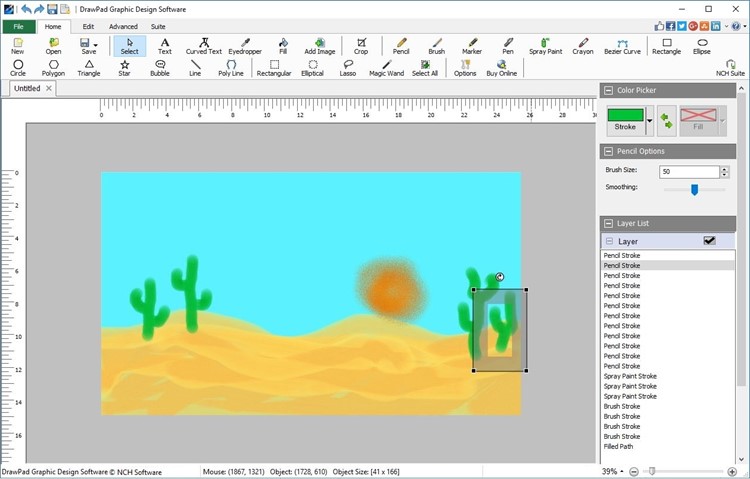750x479 pixels.
Task: Pick the Magic Wand selection tool
Action: pos(386,68)
